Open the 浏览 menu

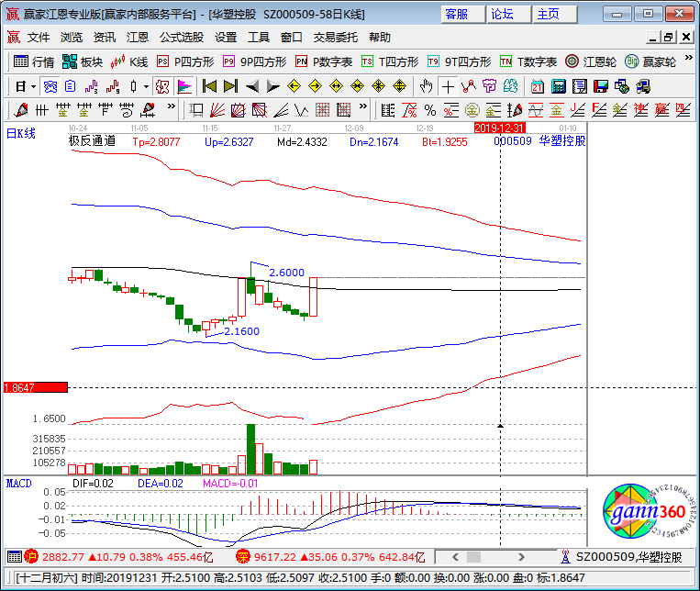tap(72, 37)
